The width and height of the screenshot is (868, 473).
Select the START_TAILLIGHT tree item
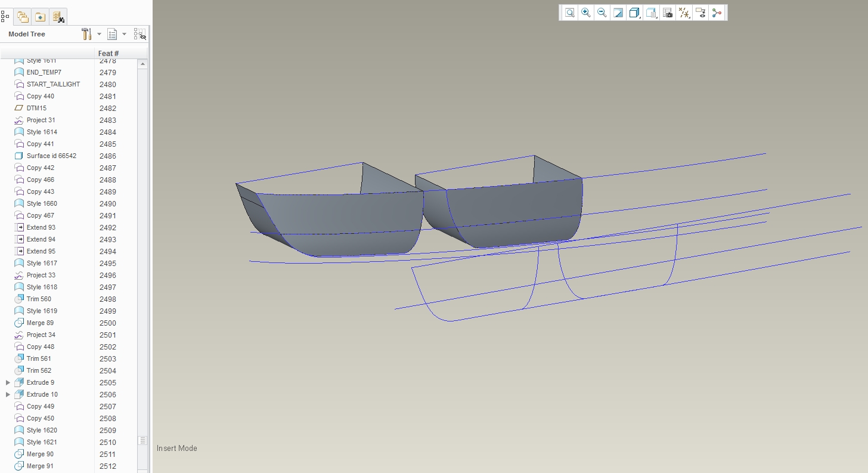coord(53,84)
